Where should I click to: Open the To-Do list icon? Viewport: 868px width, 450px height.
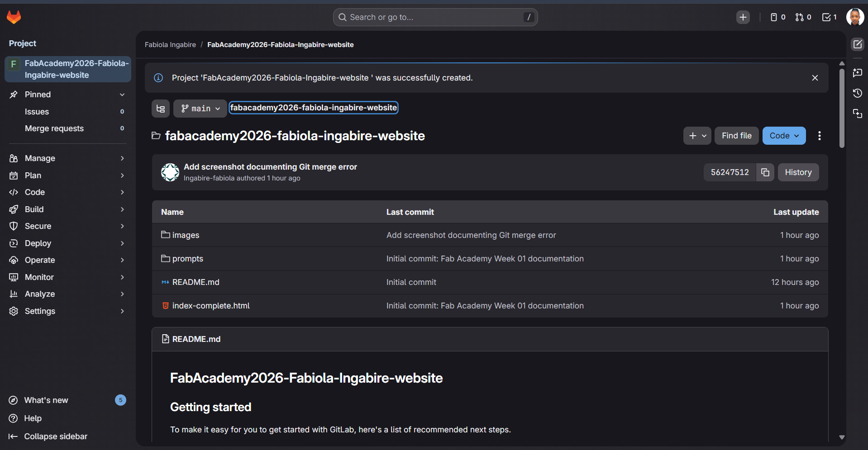pyautogui.click(x=829, y=17)
